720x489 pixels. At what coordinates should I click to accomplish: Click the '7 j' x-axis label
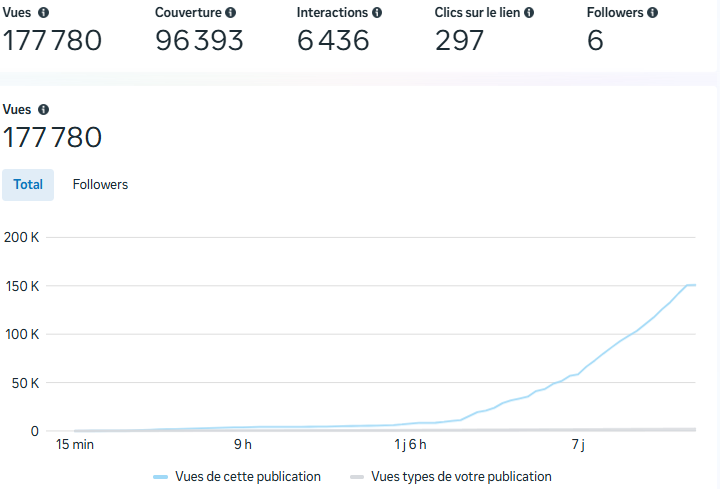[577, 444]
